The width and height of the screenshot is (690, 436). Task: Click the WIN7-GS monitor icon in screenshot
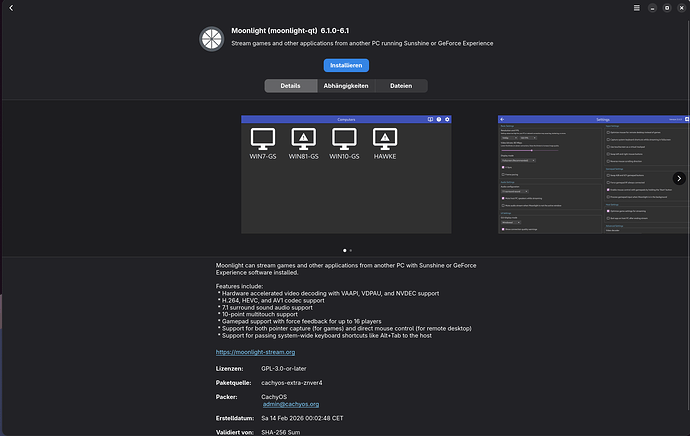pos(263,139)
